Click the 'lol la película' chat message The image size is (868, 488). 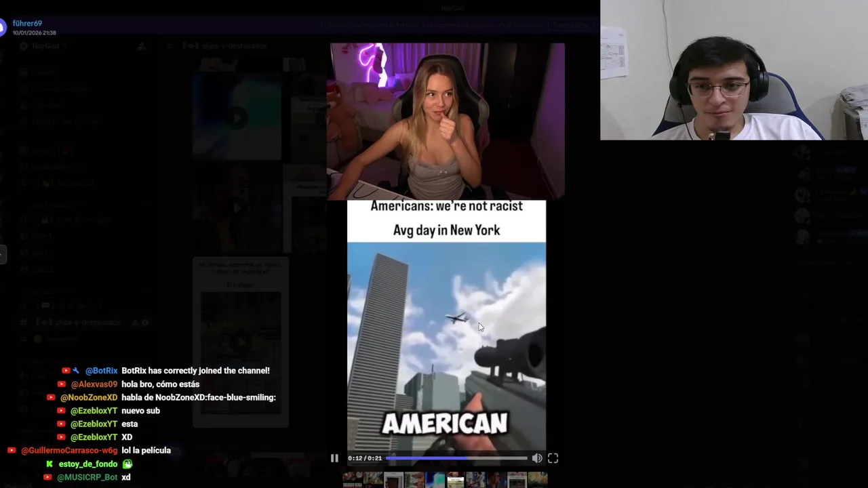tap(146, 451)
